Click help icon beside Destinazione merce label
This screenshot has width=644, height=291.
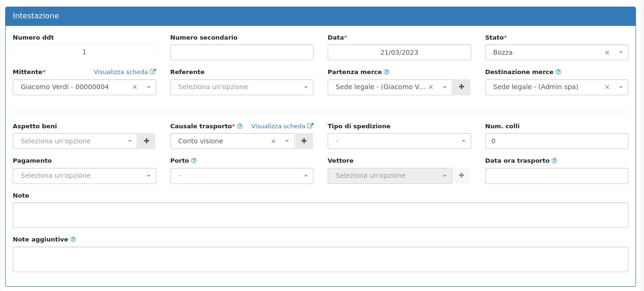[559, 72]
